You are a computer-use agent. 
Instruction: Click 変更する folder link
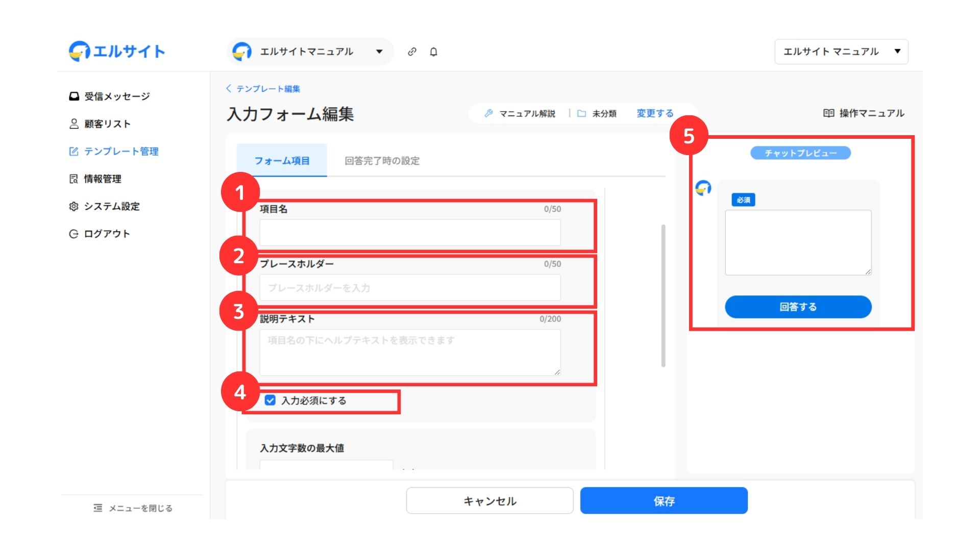pyautogui.click(x=655, y=113)
